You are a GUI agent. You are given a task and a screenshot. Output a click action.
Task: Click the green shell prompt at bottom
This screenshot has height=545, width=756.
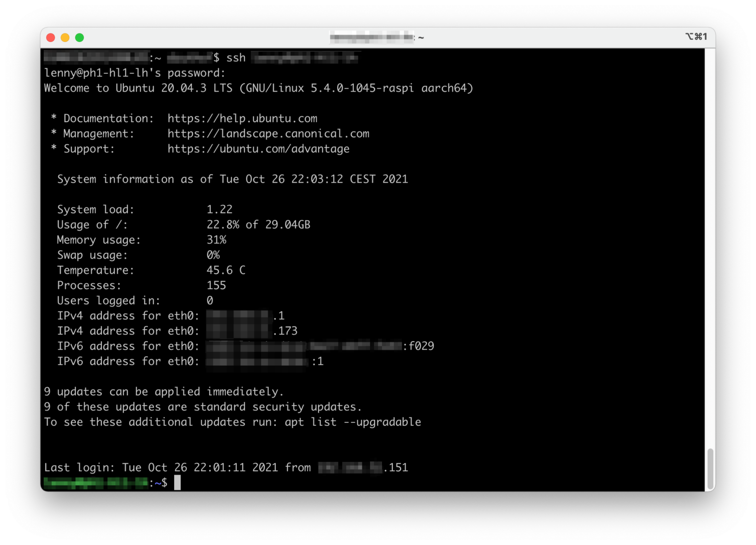[105, 483]
